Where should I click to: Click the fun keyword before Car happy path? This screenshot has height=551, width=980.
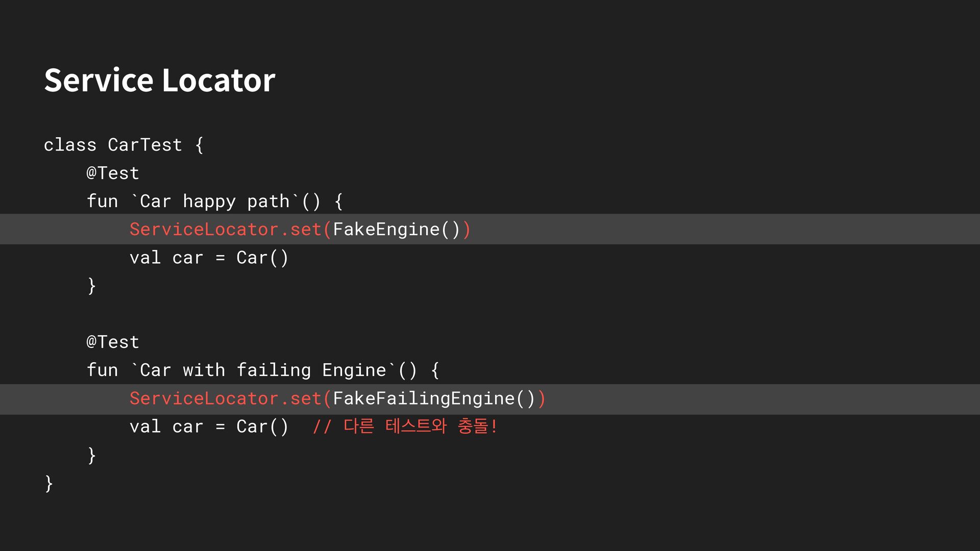[102, 202]
